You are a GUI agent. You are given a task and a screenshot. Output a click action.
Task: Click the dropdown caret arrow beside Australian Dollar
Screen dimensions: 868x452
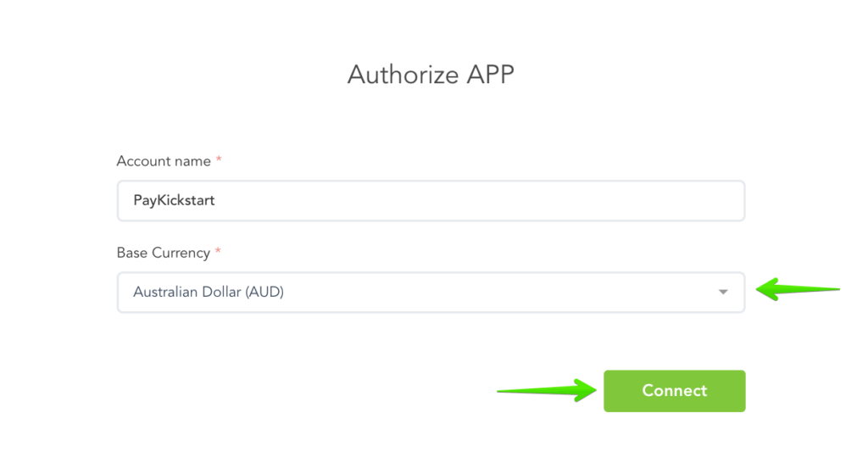723,293
